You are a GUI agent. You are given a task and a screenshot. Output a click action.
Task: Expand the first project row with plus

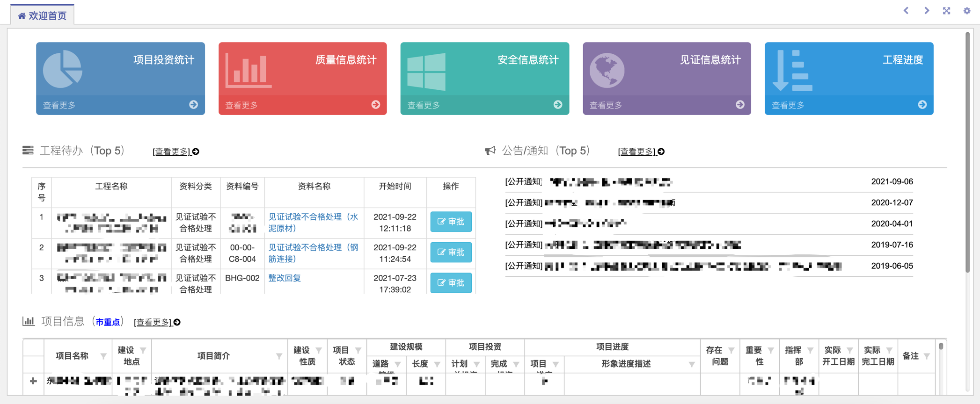(33, 381)
